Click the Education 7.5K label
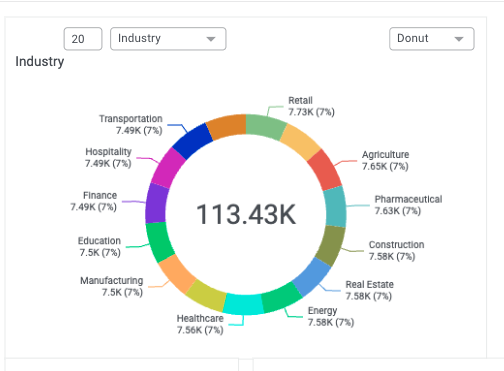504x371 pixels. [99, 247]
